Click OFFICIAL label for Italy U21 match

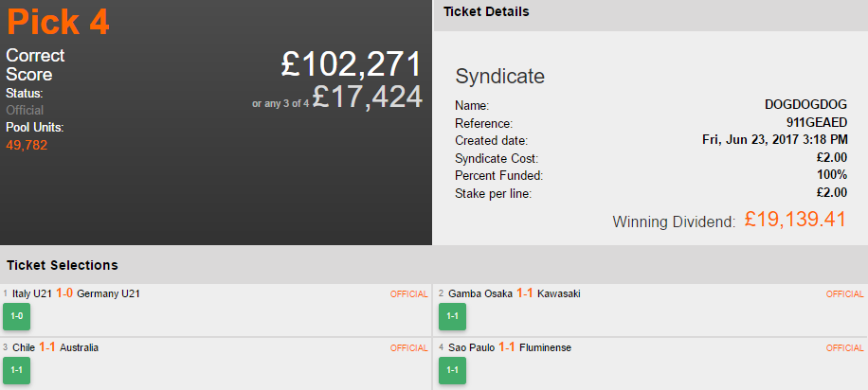[408, 294]
